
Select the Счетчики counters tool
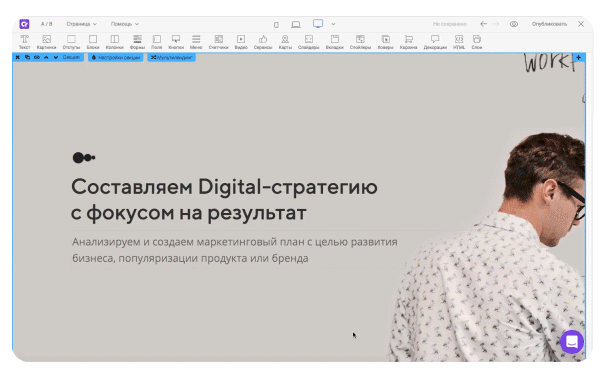click(218, 42)
